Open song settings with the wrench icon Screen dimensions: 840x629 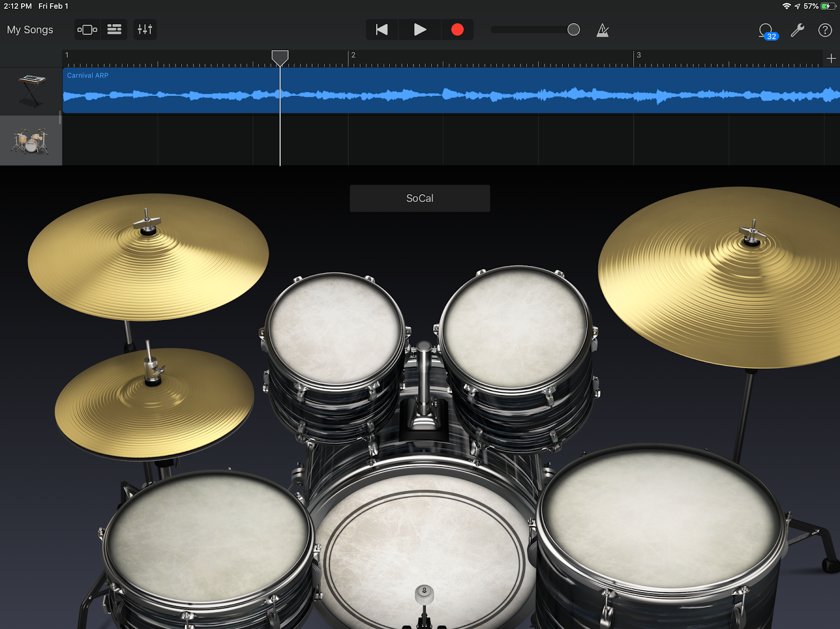tap(797, 30)
